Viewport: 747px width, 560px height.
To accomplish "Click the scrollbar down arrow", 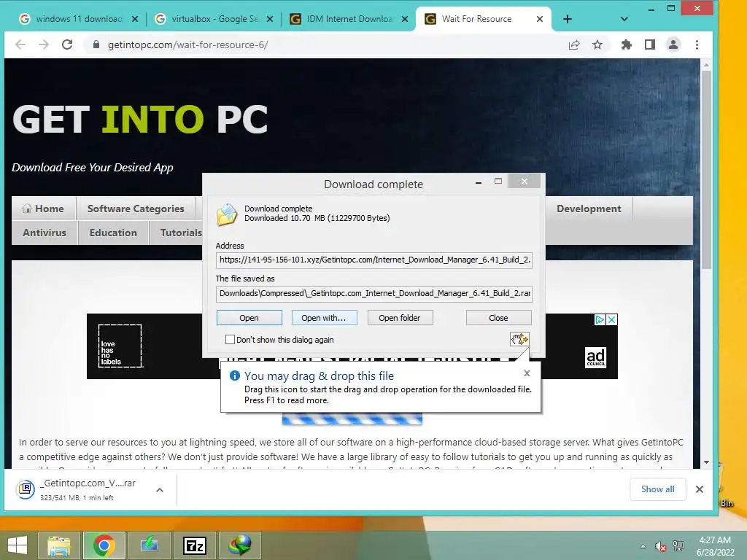I will (706, 462).
